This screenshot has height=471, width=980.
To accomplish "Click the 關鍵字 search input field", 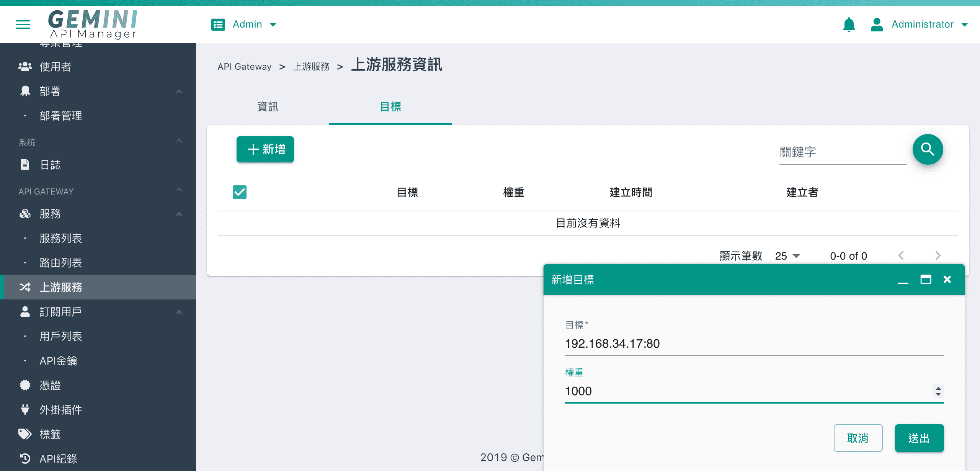I will click(x=843, y=152).
